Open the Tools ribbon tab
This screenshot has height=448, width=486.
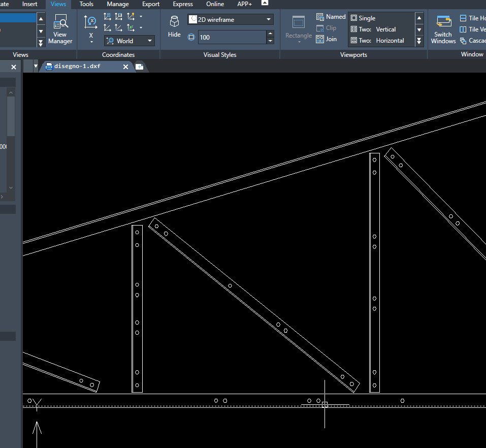click(x=86, y=4)
